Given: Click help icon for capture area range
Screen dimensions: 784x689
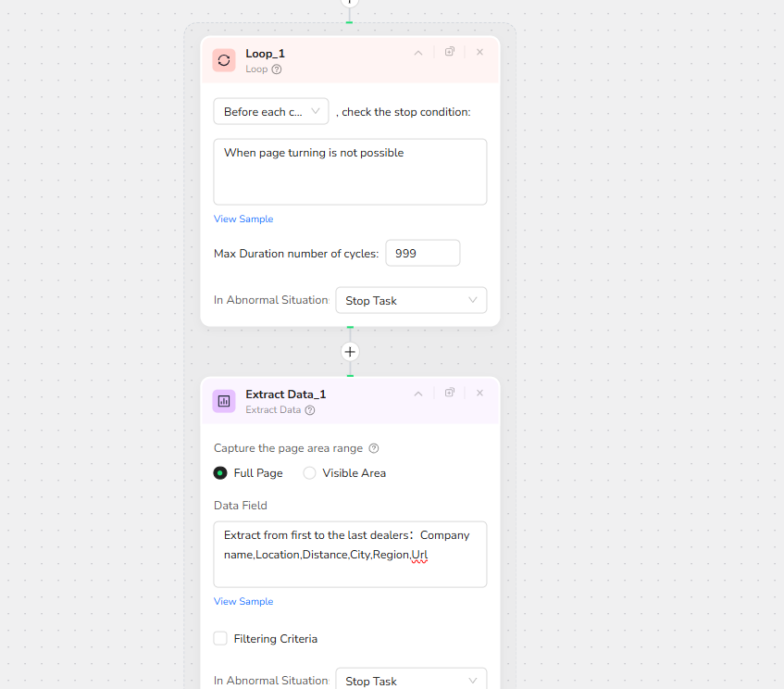Looking at the screenshot, I should click(x=374, y=448).
